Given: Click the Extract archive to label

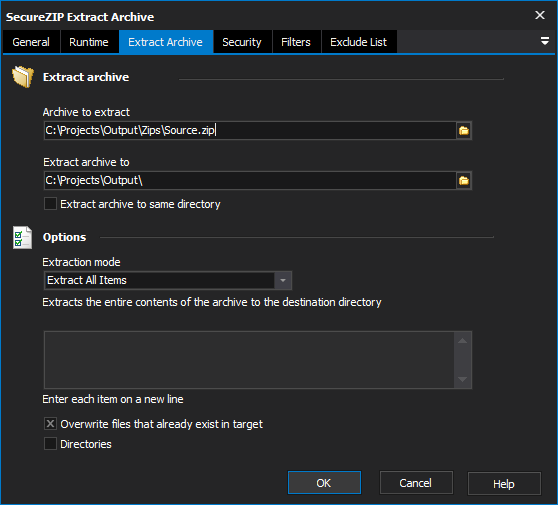Looking at the screenshot, I should click(86, 162).
